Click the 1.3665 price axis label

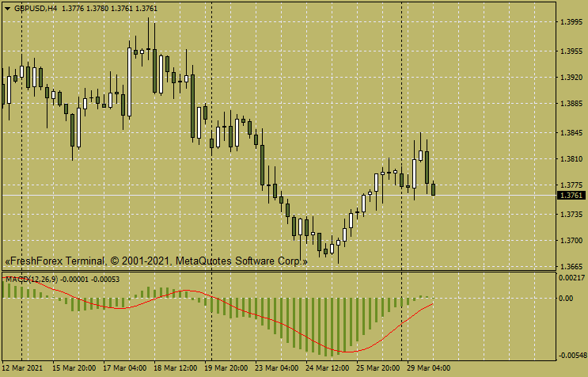[571, 267]
